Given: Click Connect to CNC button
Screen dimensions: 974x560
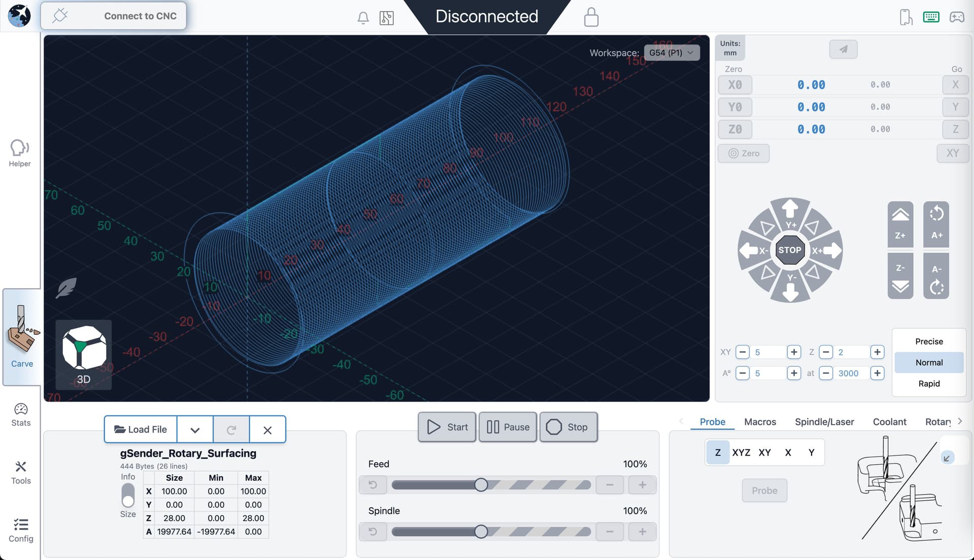Looking at the screenshot, I should point(113,16).
